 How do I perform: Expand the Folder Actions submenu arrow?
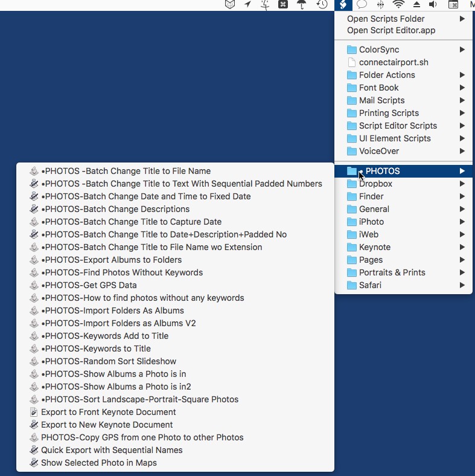pyautogui.click(x=462, y=75)
